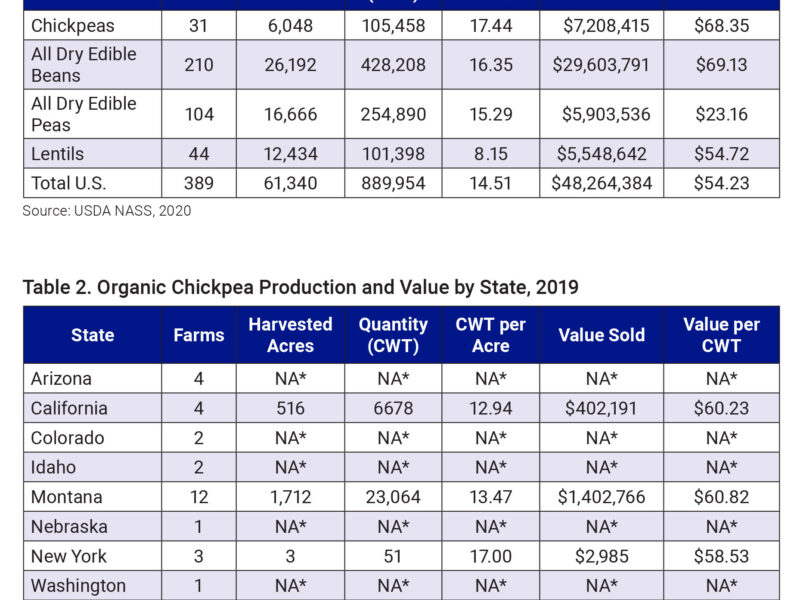Click Total U.S. value $48,264,384

[x=601, y=183]
